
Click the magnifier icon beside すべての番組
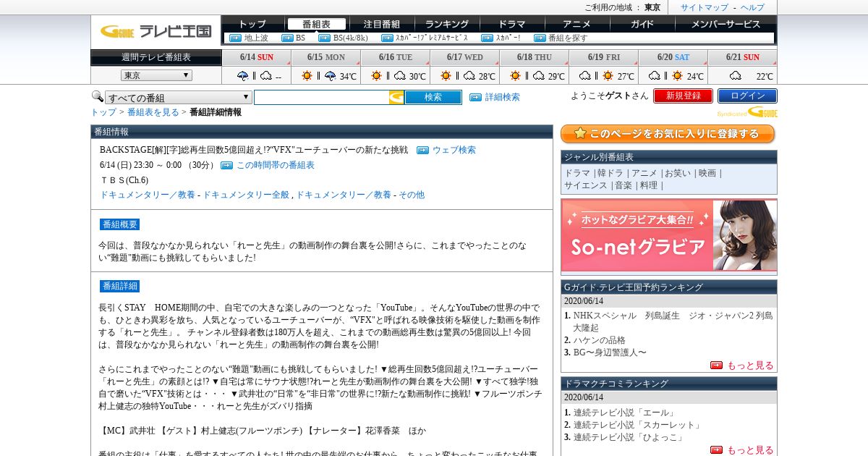[97, 96]
